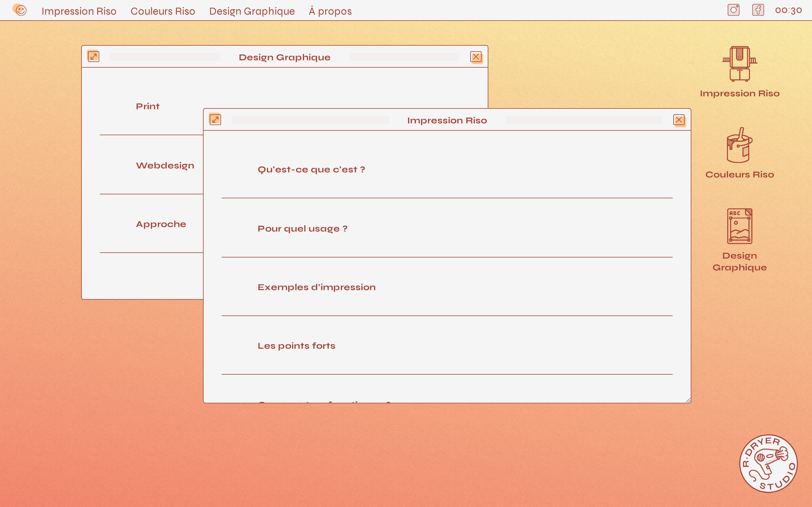The image size is (812, 507).
Task: Open the Impression Riso printer desktop icon
Action: tap(740, 65)
